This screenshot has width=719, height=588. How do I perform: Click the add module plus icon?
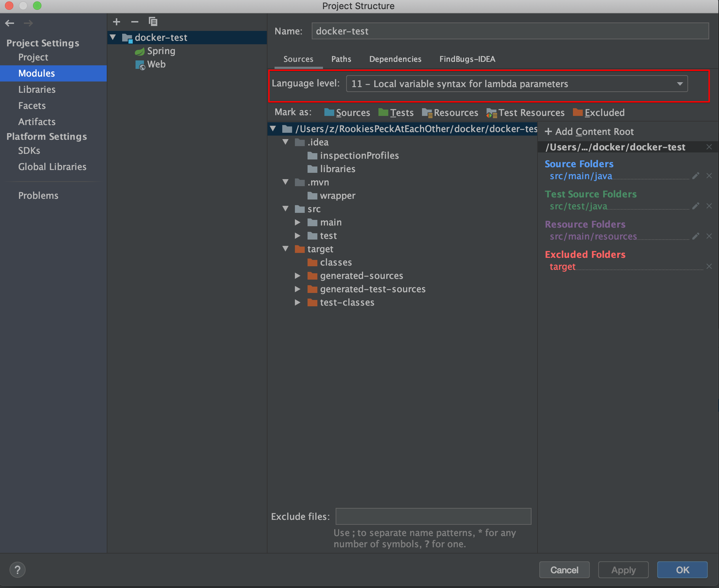pyautogui.click(x=117, y=22)
